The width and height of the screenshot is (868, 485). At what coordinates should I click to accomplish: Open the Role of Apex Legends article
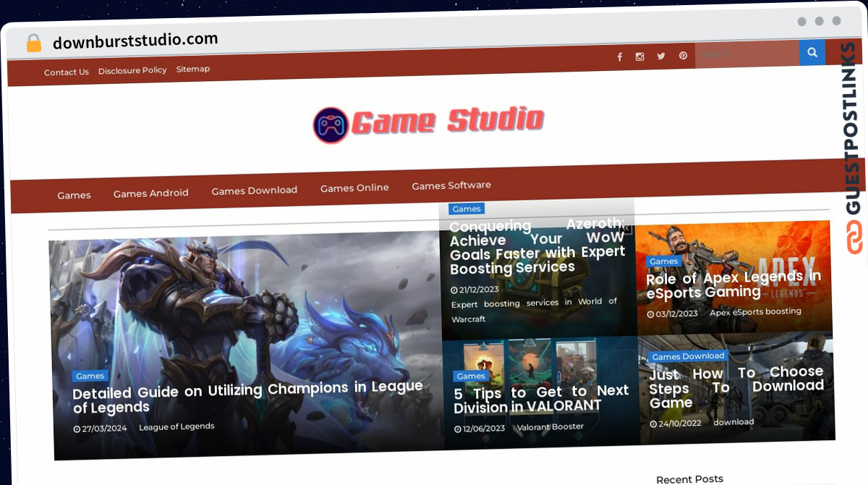click(x=733, y=284)
